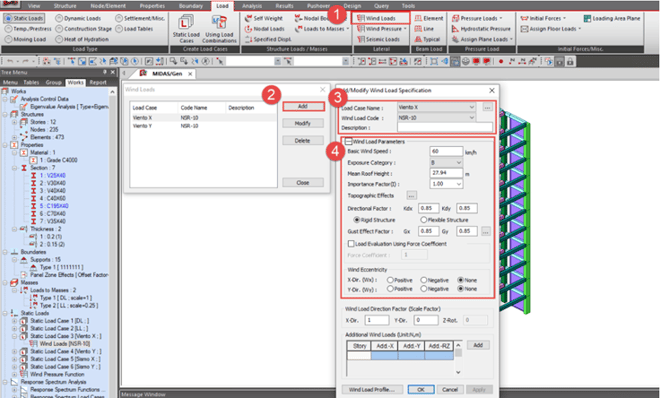Open Wind Pressure tool

(x=381, y=29)
